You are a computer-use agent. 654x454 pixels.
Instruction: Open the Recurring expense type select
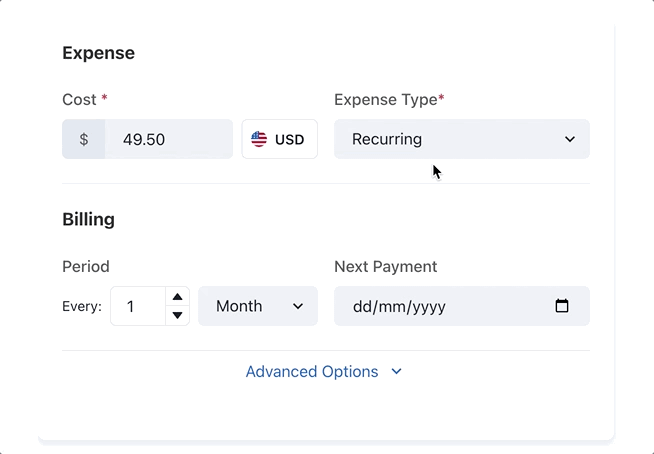pos(450,139)
